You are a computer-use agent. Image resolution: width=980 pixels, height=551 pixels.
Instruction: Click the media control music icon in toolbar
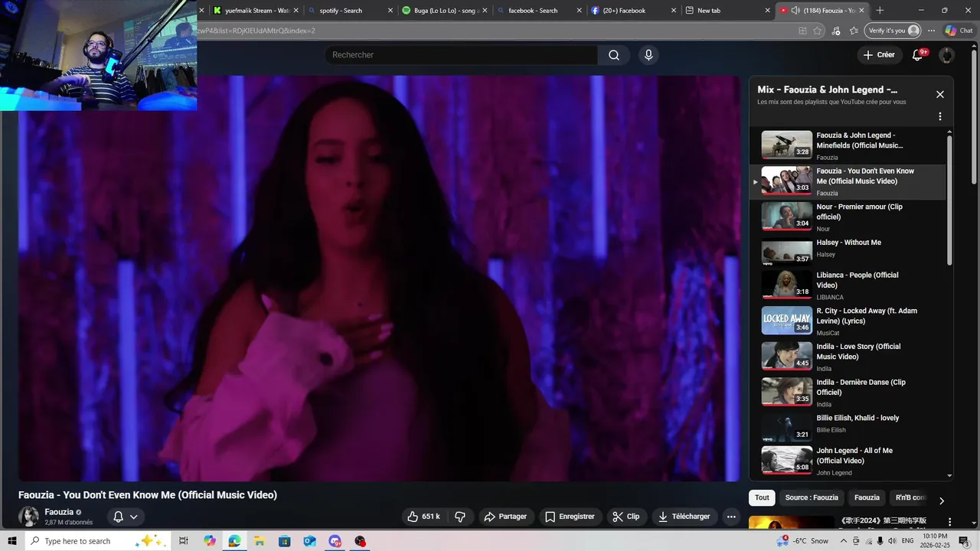coord(835,31)
